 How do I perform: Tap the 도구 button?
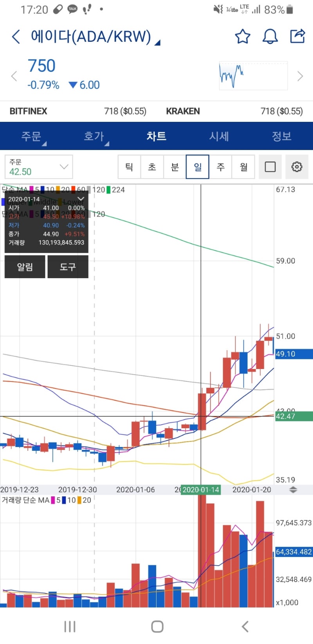pyautogui.click(x=68, y=267)
